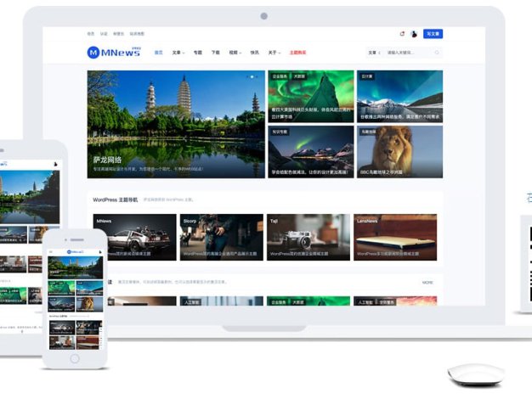This screenshot has width=532, height=399.
Task: Expand the 关于 nav dropdown
Action: coord(274,53)
